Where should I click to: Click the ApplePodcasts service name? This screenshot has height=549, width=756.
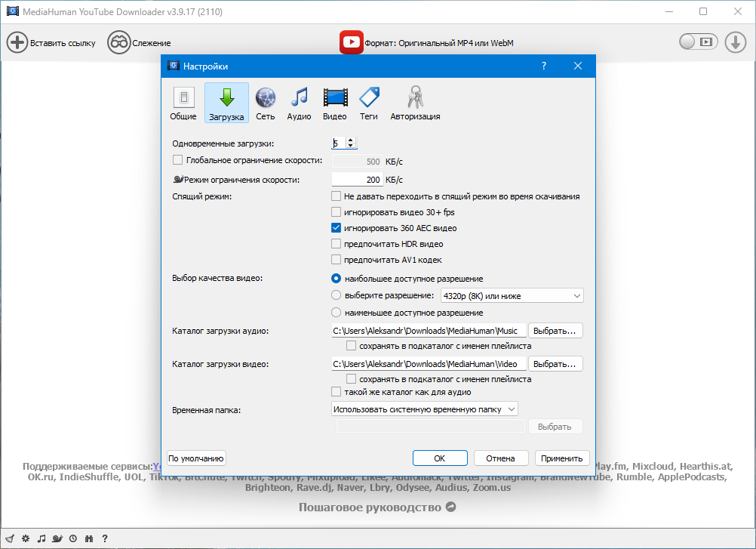click(693, 477)
